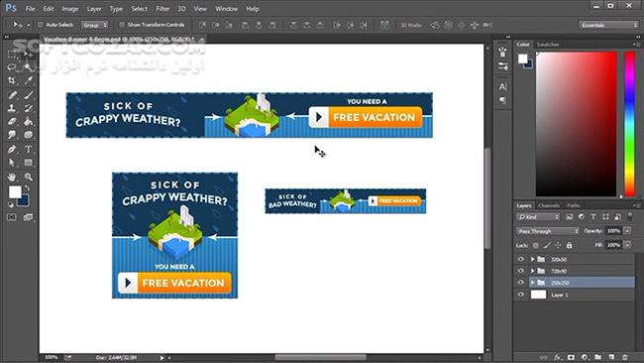Open the Layer menu
Viewport: 644px width, 363px height.
94,8
